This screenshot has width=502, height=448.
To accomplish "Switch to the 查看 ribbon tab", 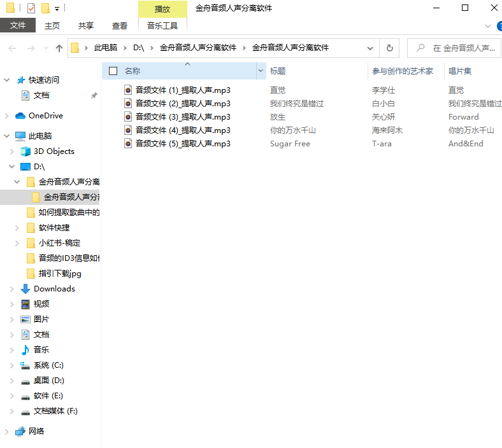I will [120, 25].
